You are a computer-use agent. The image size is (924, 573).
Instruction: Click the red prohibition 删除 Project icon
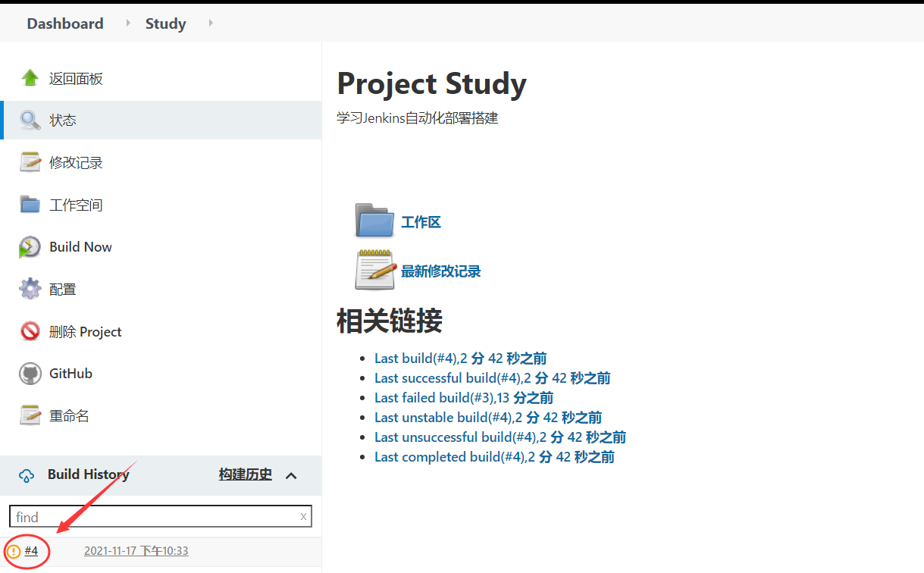[30, 331]
